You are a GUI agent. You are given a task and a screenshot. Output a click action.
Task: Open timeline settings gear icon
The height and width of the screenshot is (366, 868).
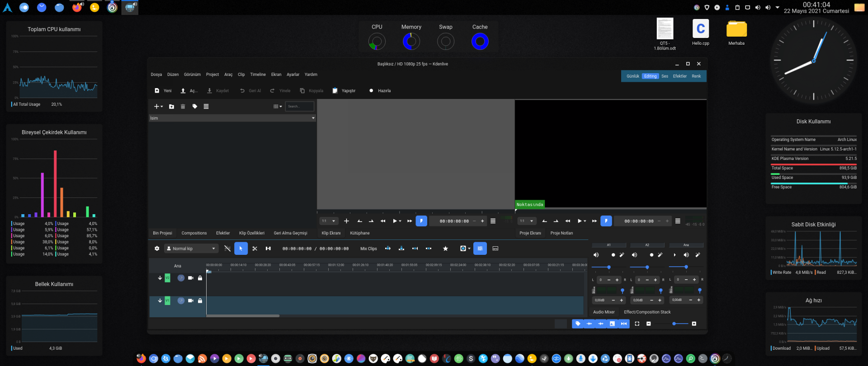157,249
